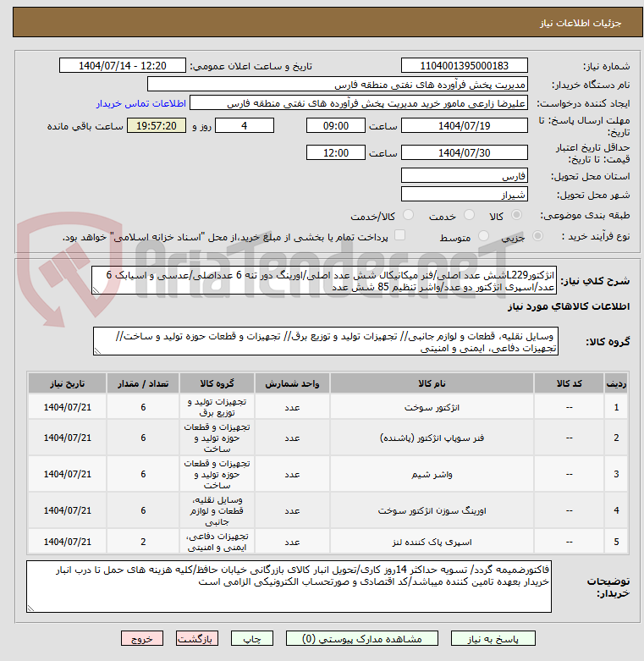Viewport: 644px width, 661px height.
Task: Click the buyer organization name field
Action: (x=337, y=85)
